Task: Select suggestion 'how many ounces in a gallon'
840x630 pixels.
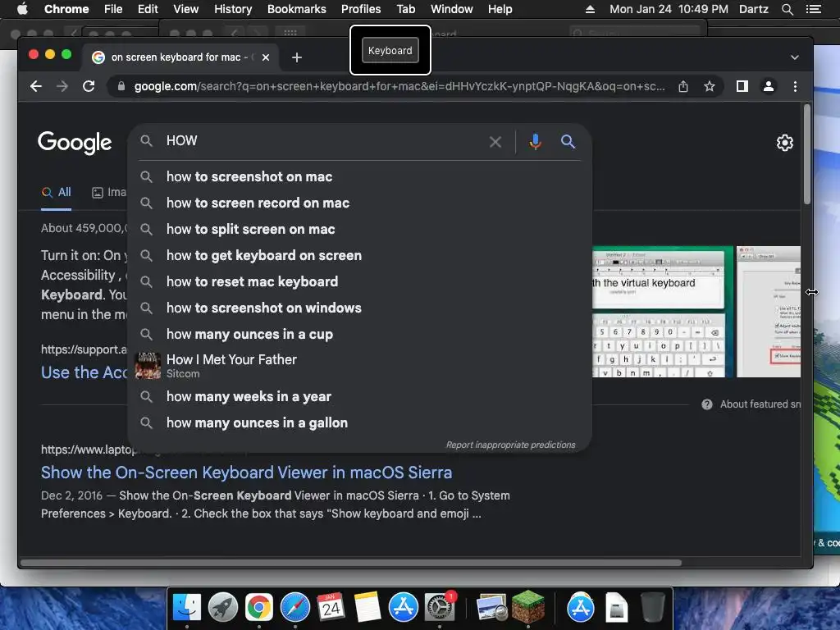Action: [x=359, y=423]
